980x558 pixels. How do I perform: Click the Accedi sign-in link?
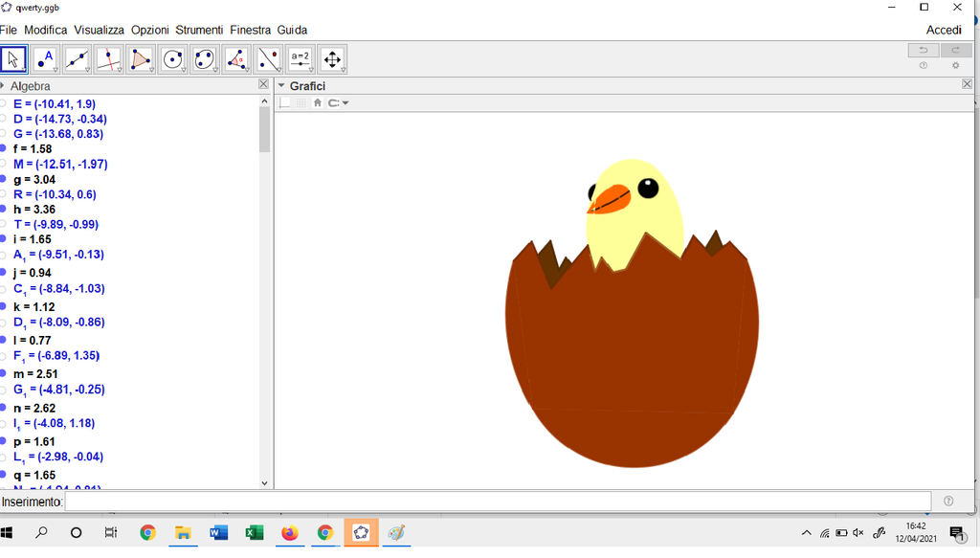943,30
